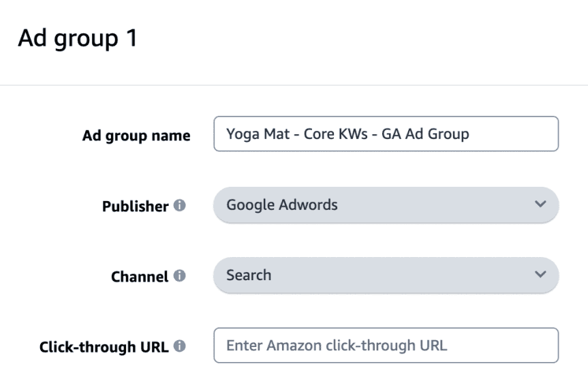Screen dimensions: 588x392
Task: Click the "Click-through URL" label text
Action: (x=104, y=347)
